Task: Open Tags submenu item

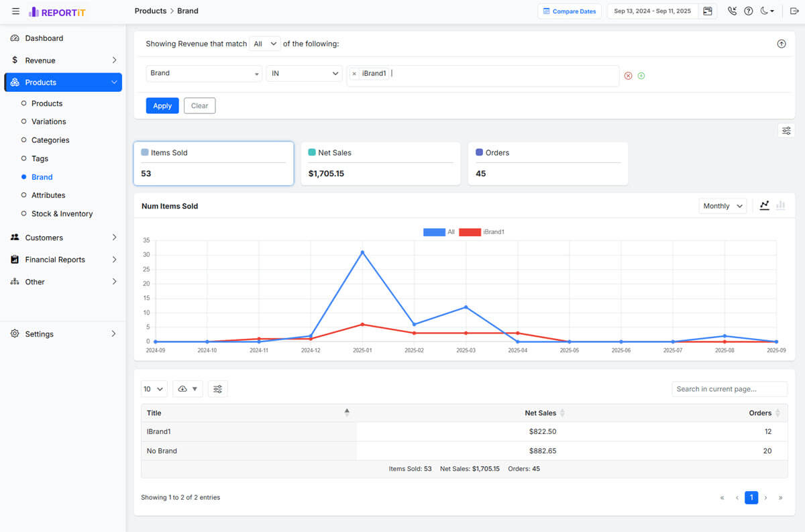Action: 40,158
